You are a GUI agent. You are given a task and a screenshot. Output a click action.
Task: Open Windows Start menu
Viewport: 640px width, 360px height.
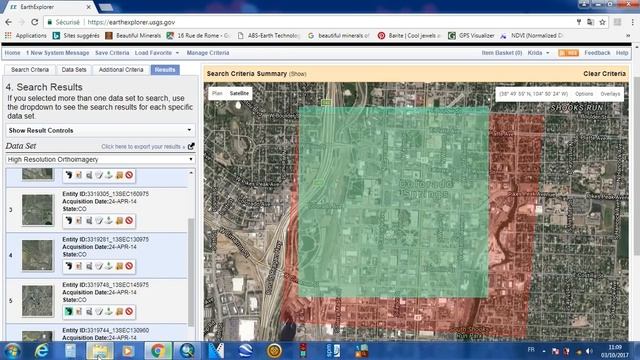12,351
